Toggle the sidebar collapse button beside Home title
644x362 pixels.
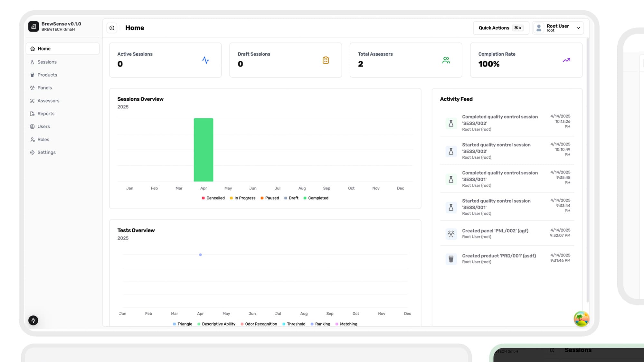tap(112, 28)
